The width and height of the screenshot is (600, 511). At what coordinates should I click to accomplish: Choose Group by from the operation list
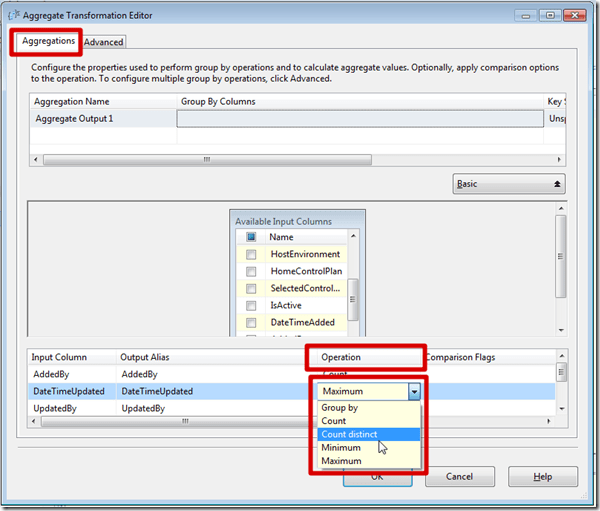pyautogui.click(x=340, y=408)
